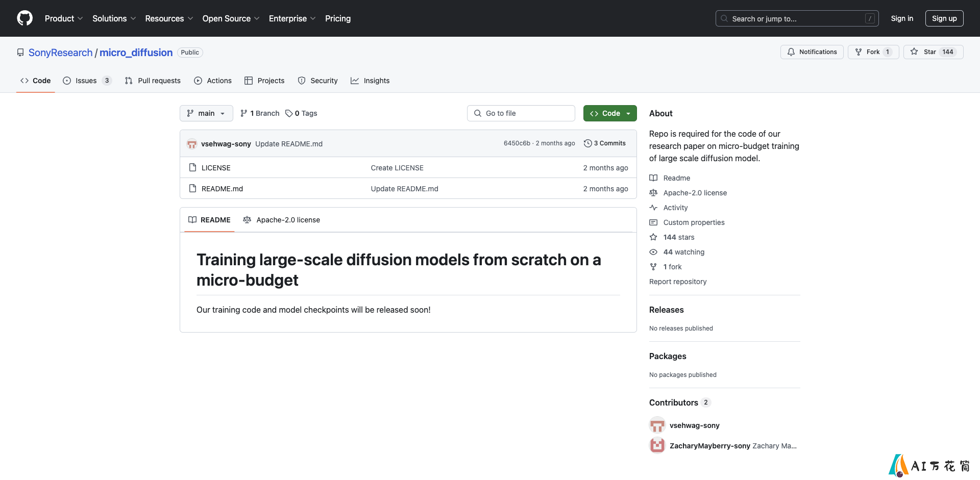Focus the Go to file field
The width and height of the screenshot is (980, 480).
pos(521,113)
